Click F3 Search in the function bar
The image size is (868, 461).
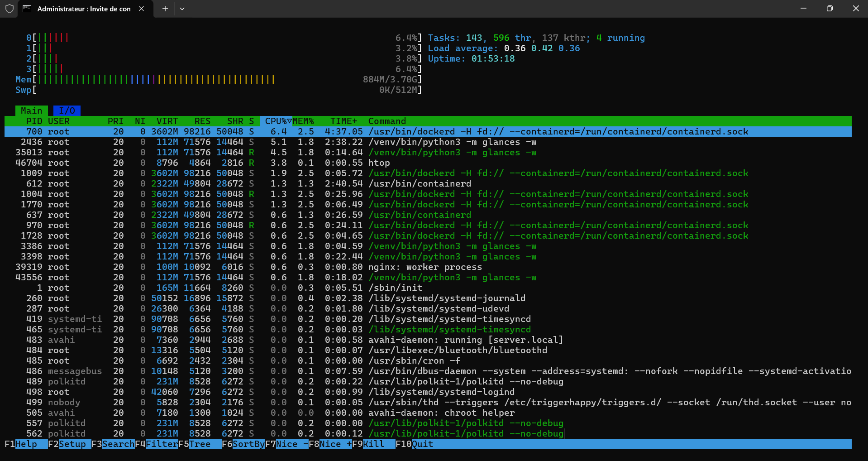(113, 444)
